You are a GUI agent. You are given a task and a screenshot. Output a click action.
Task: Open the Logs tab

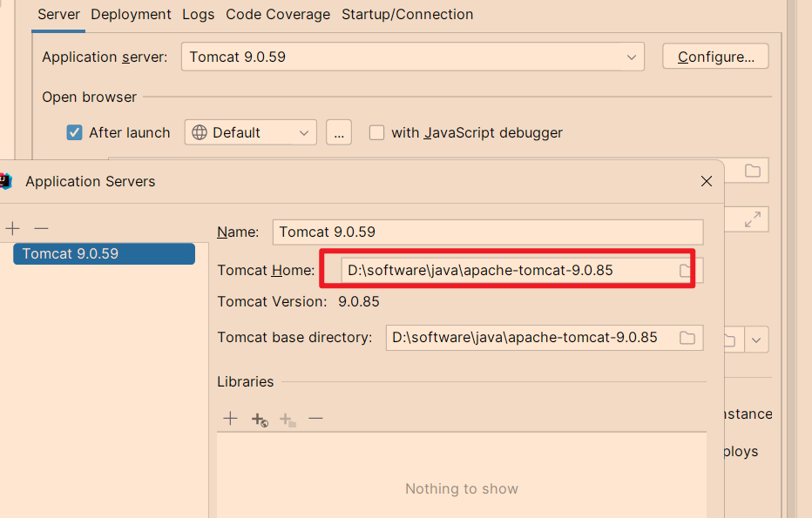[199, 15]
